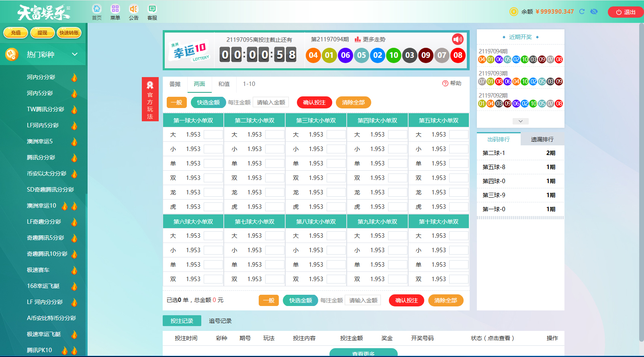Image resolution: width=644 pixels, height=357 pixels.
Task: Toggle the top 快选金额 quick amount mode
Action: [x=208, y=102]
